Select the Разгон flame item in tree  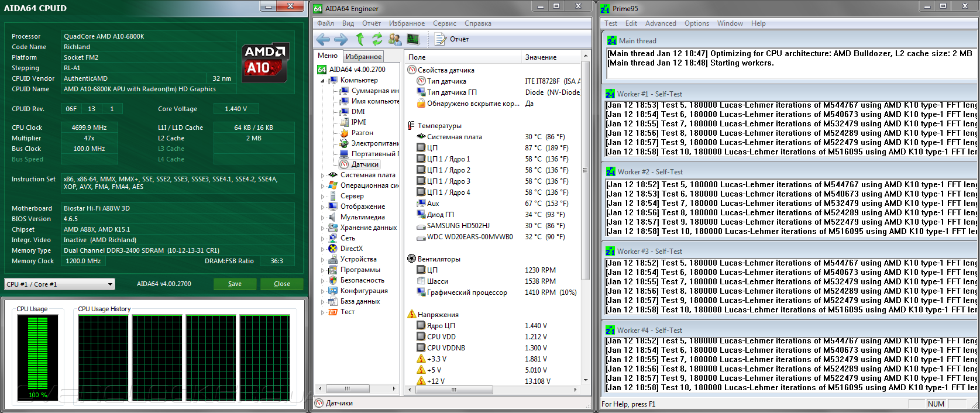[362, 133]
